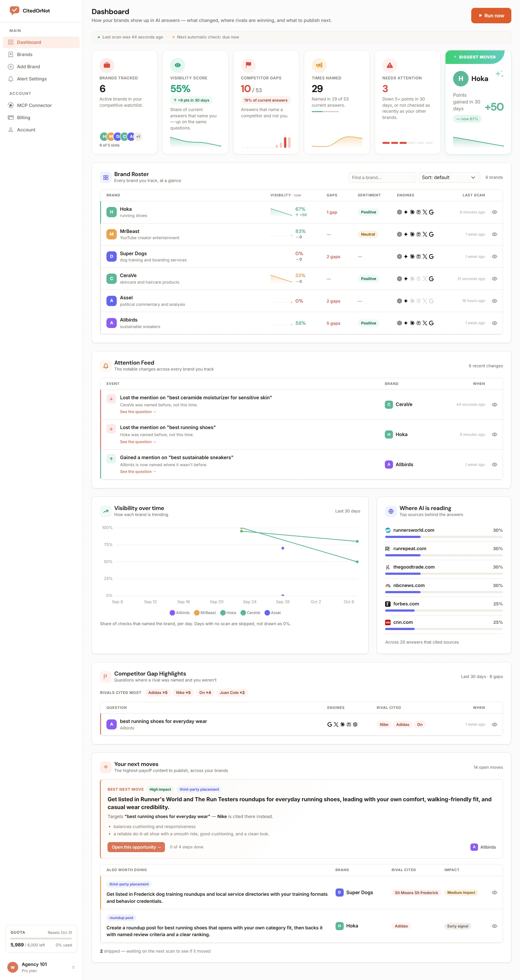Click the Visibility Score eye icon
The height and width of the screenshot is (980, 520).
tap(177, 66)
